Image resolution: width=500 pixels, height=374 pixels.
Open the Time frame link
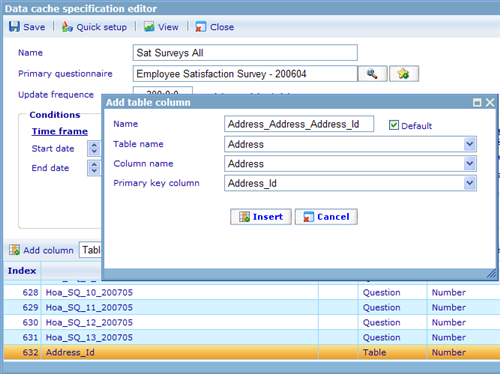tap(60, 131)
